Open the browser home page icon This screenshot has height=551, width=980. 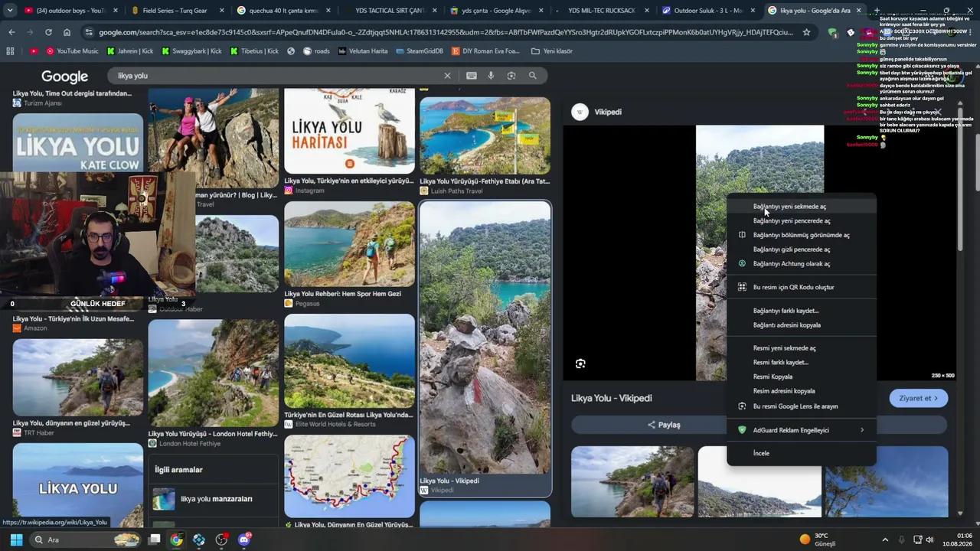point(67,32)
